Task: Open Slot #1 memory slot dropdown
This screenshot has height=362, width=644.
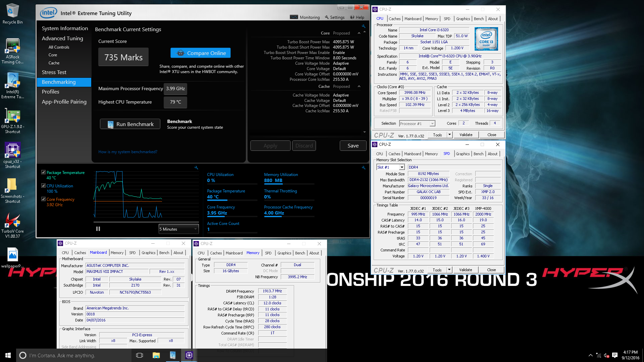Action: point(390,167)
